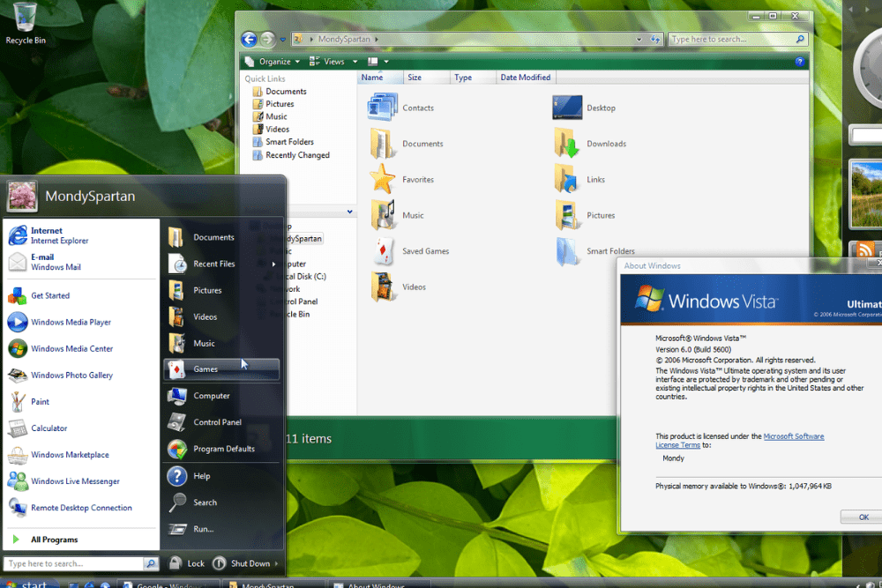Open Control Panel from Start menu

point(217,422)
